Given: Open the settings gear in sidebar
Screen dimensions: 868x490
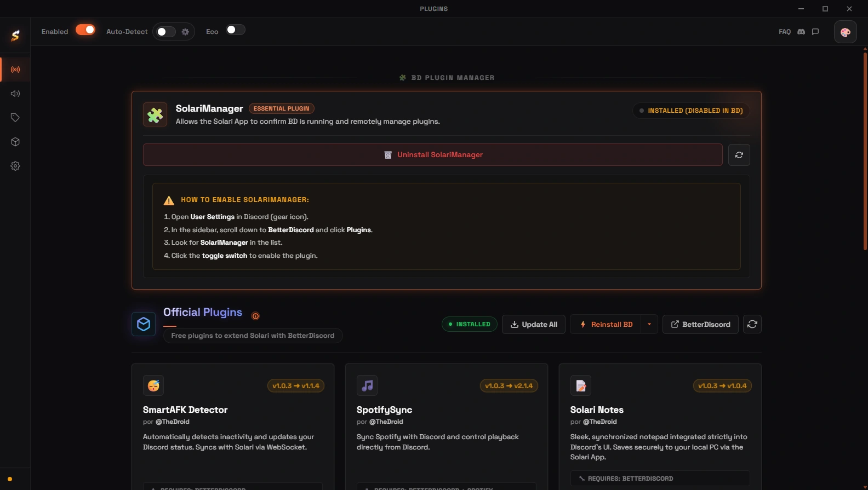Looking at the screenshot, I should [x=15, y=166].
